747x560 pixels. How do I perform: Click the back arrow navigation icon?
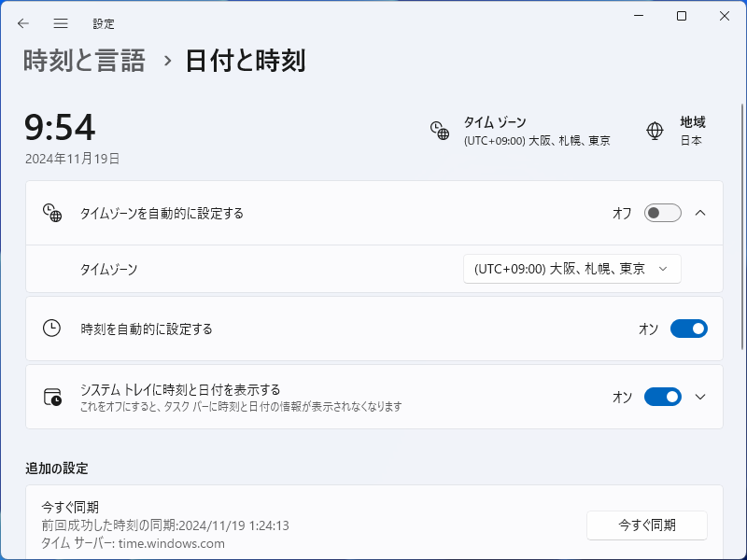click(x=22, y=23)
